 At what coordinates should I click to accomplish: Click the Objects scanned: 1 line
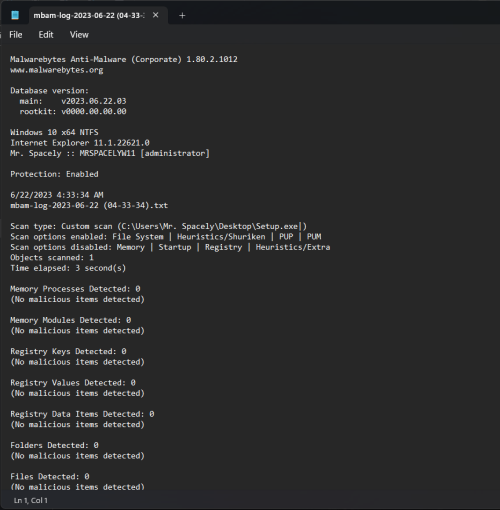coord(52,258)
